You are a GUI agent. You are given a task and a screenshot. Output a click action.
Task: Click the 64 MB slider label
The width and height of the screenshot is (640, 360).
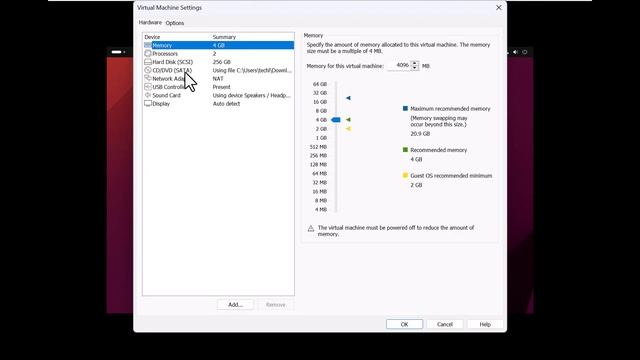point(320,174)
